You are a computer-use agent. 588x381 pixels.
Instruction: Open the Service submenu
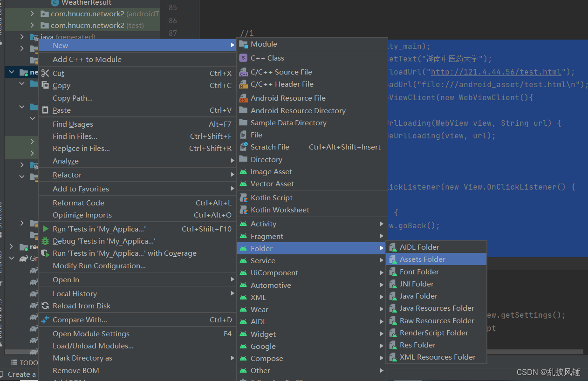(312, 261)
